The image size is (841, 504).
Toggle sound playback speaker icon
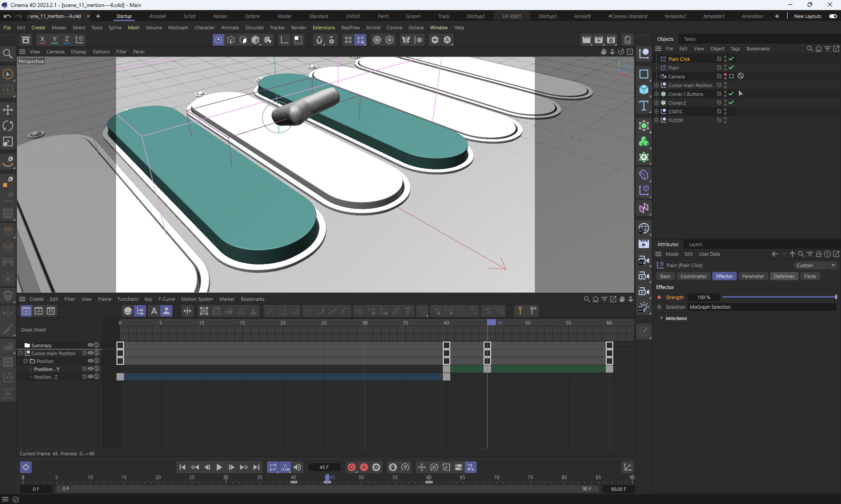click(297, 467)
